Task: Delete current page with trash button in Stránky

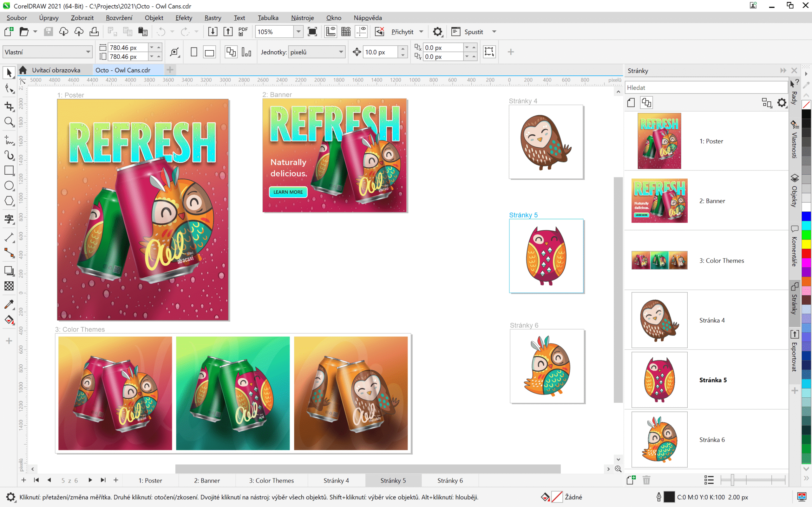Action: (x=646, y=480)
